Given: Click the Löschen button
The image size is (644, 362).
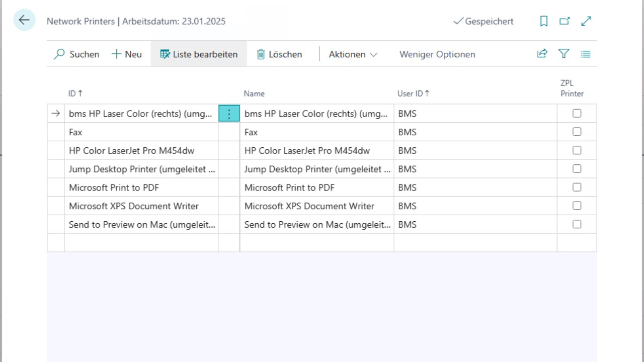Looking at the screenshot, I should tap(279, 54).
